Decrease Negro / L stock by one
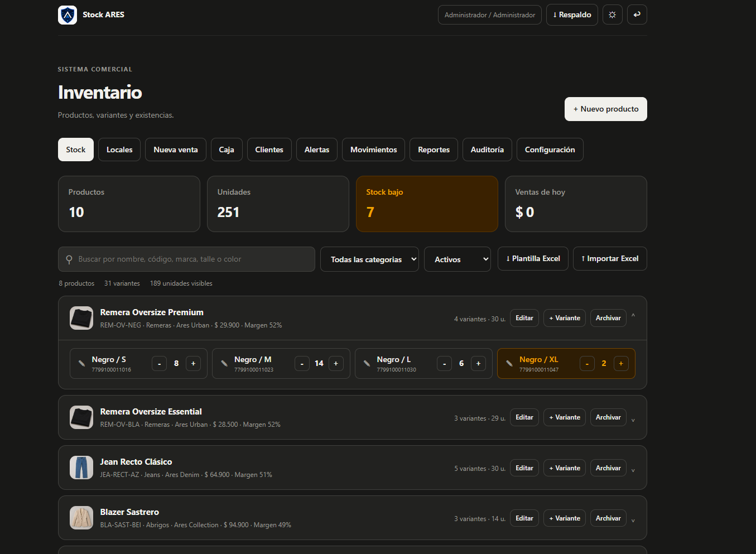756x554 pixels. pos(445,364)
